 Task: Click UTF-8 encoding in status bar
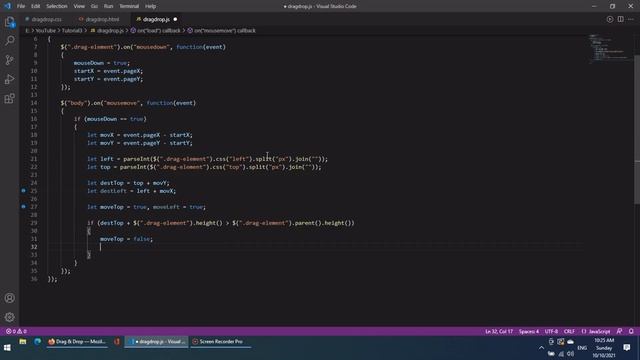(x=551, y=331)
